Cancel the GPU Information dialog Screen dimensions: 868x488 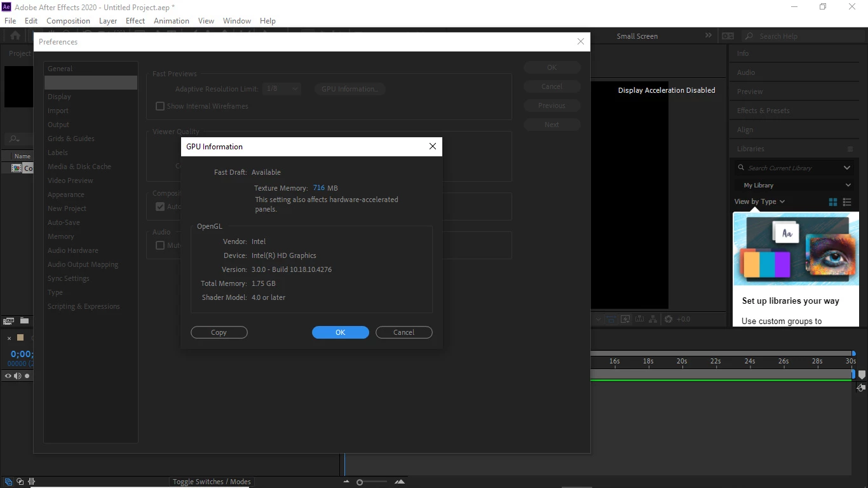pyautogui.click(x=404, y=332)
